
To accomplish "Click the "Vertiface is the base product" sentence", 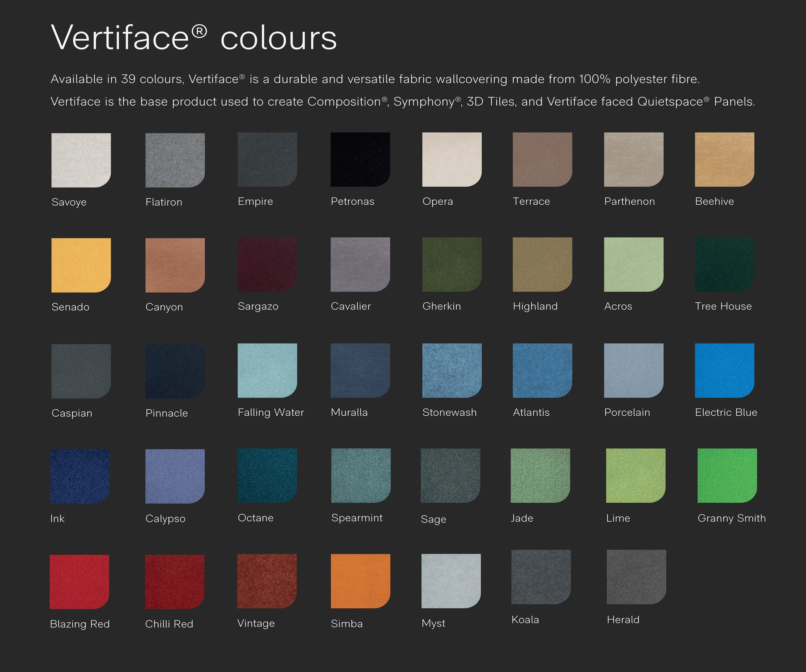I will [403, 102].
